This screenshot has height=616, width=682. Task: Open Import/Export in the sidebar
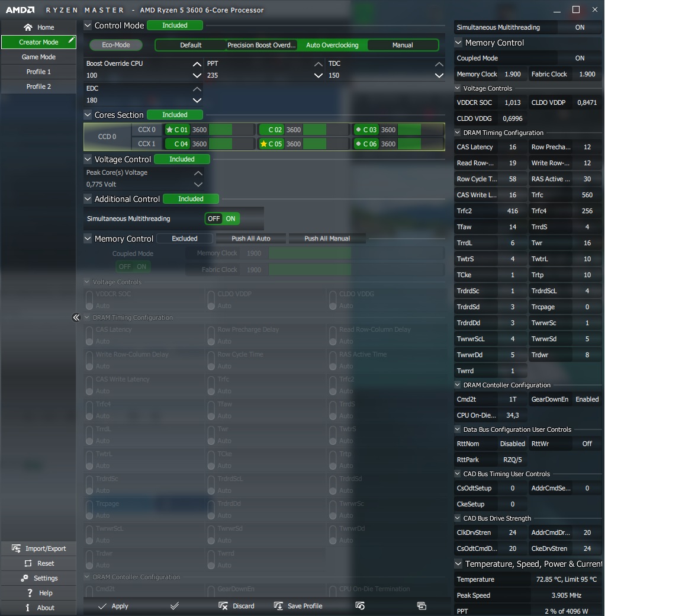click(38, 548)
